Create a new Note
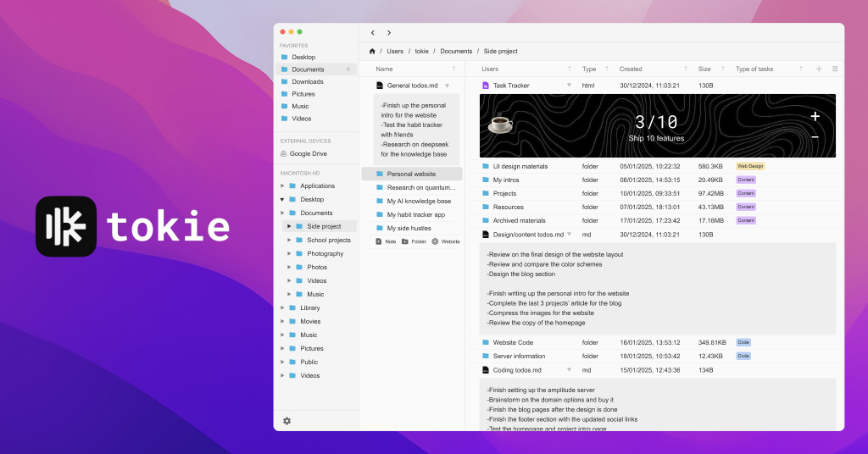This screenshot has width=868, height=454. (x=386, y=241)
